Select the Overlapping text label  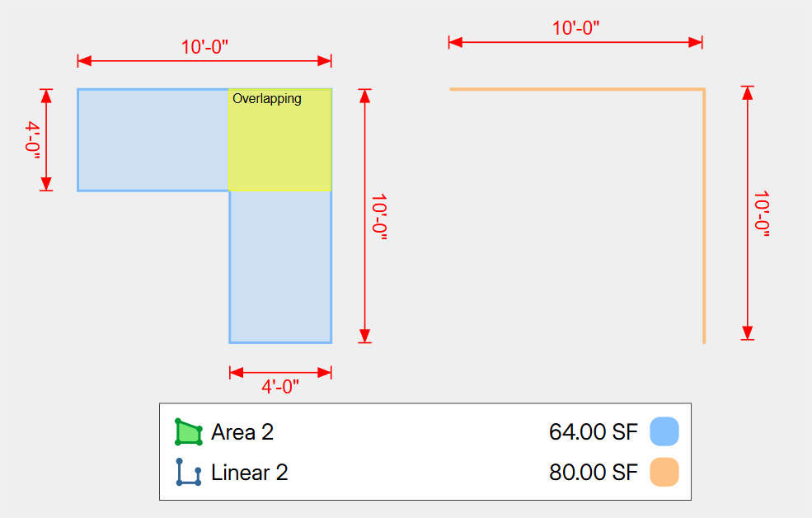click(267, 99)
